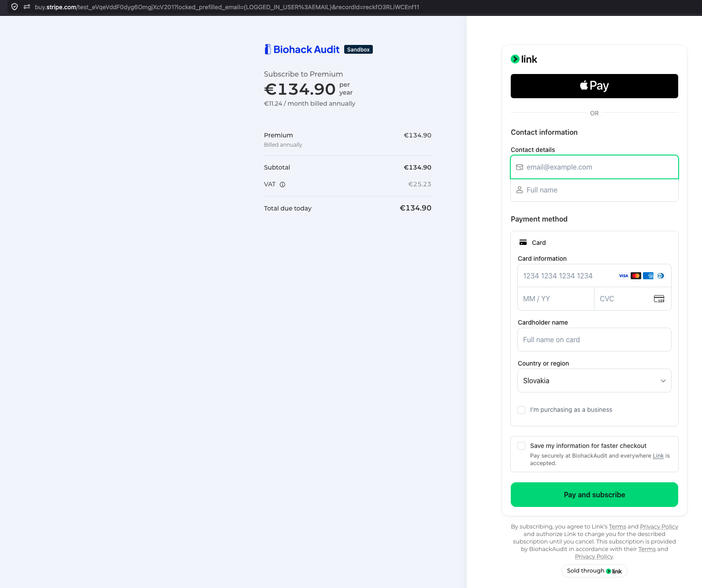Click the Sold through link badge

tap(594, 571)
